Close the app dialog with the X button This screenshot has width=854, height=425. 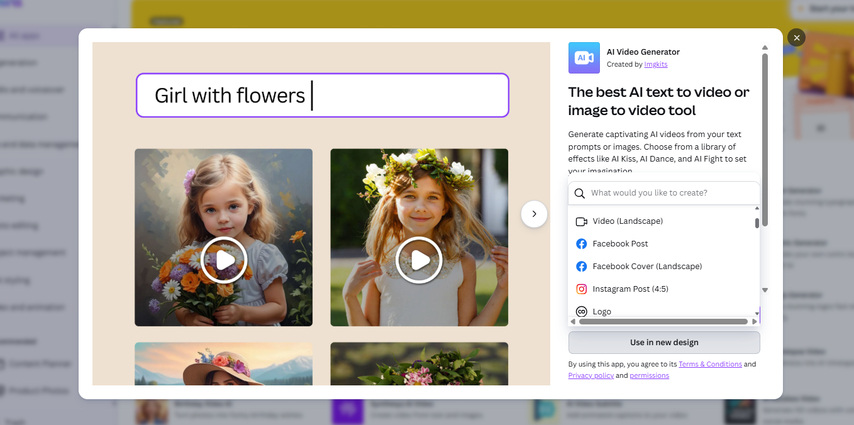click(x=796, y=38)
